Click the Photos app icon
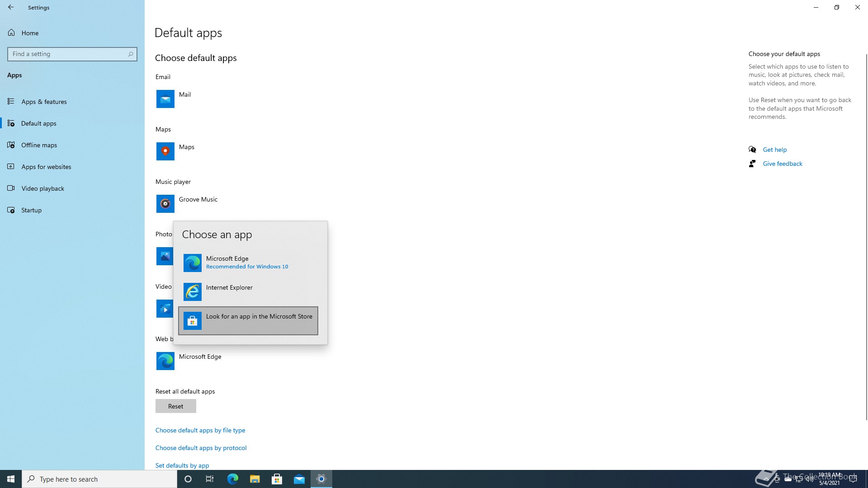This screenshot has height=488, width=868. (x=165, y=256)
